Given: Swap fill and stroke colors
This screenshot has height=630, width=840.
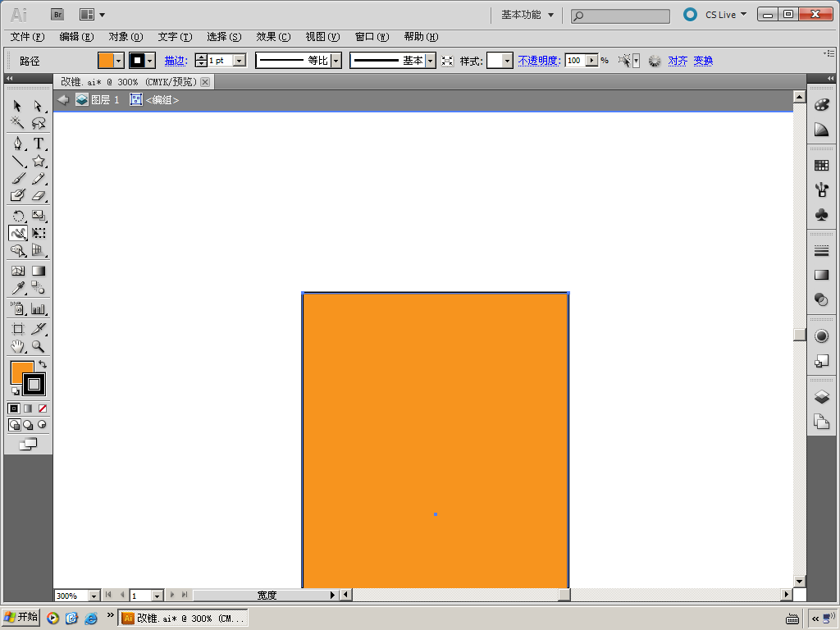Looking at the screenshot, I should point(43,364).
